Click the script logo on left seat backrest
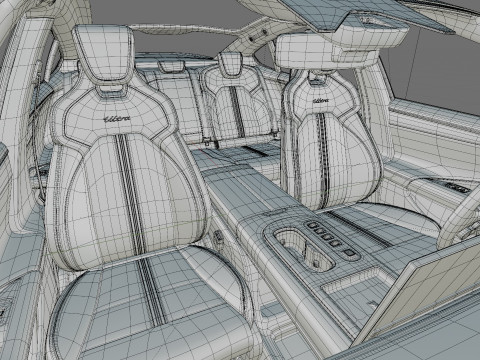The image size is (480, 360). 117,119
